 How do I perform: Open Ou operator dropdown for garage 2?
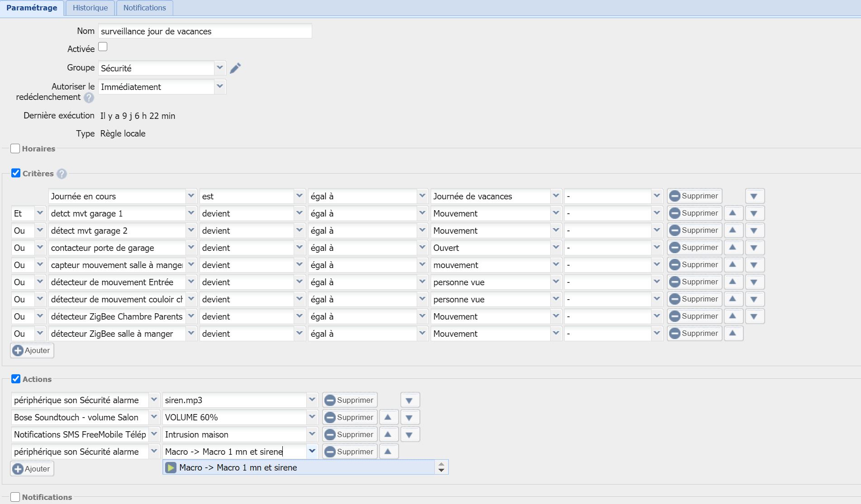40,231
